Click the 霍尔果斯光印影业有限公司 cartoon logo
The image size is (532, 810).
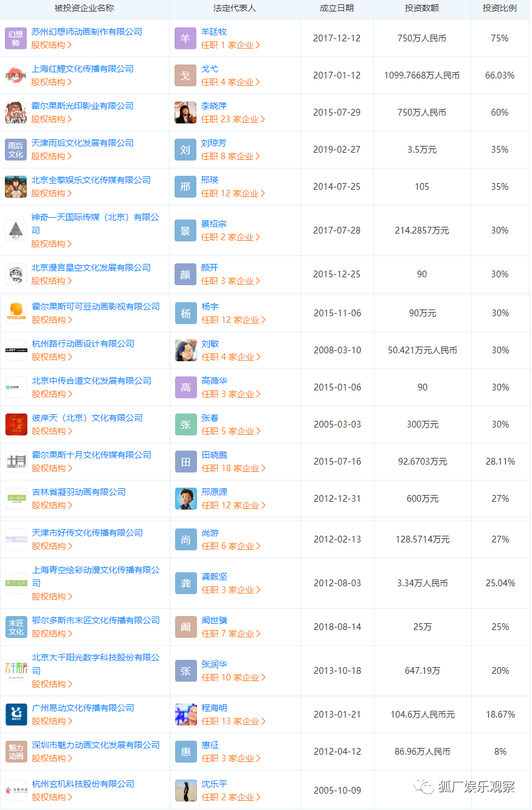[x=16, y=112]
